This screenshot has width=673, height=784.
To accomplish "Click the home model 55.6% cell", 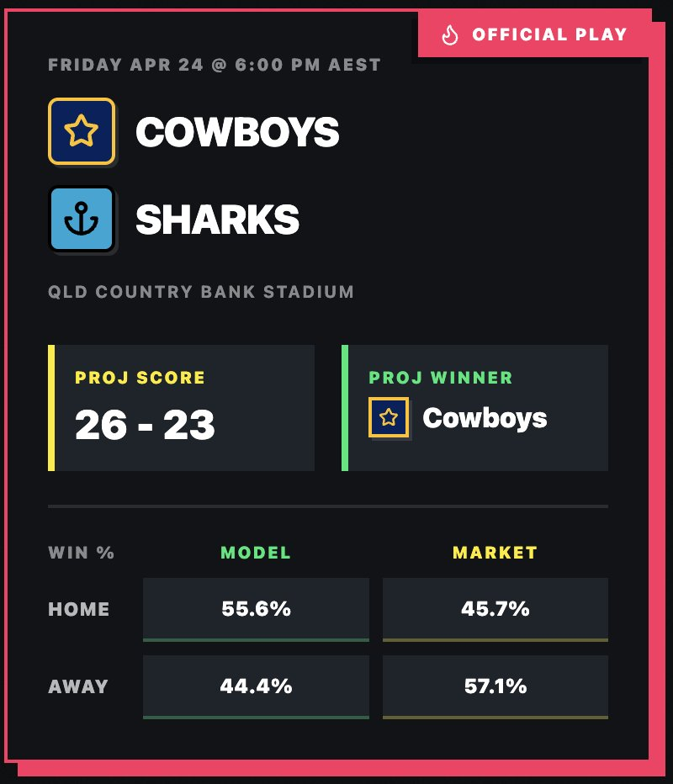I will click(x=256, y=610).
